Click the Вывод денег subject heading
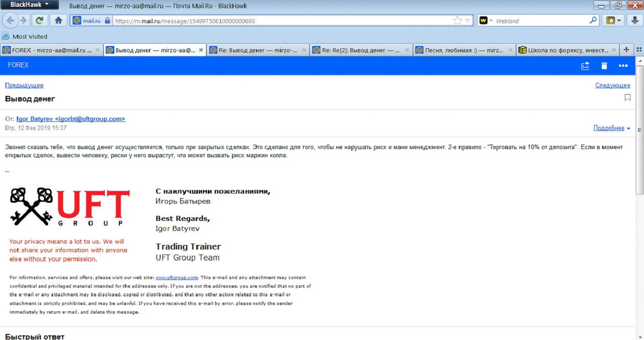 pos(30,99)
